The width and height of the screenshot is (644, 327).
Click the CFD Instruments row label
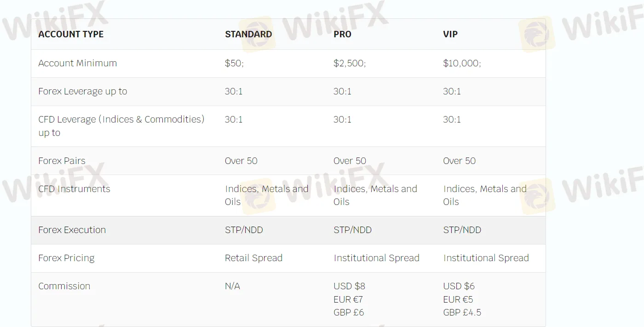click(74, 189)
